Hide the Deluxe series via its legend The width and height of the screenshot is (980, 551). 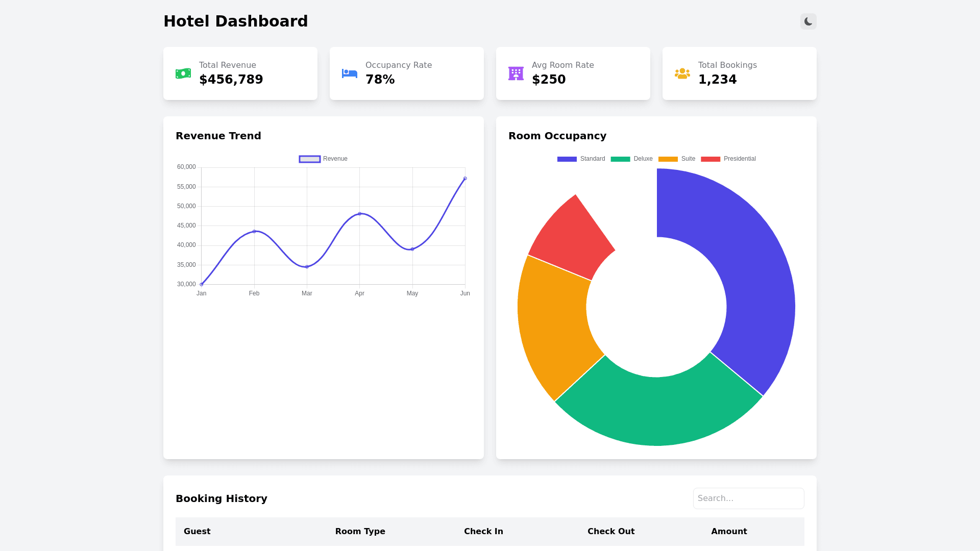632,159
